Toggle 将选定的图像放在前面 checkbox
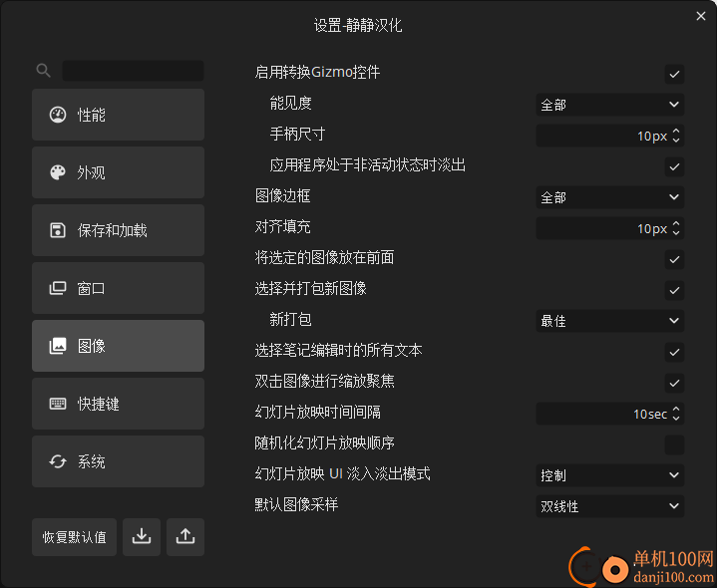717x588 pixels. coord(674,259)
